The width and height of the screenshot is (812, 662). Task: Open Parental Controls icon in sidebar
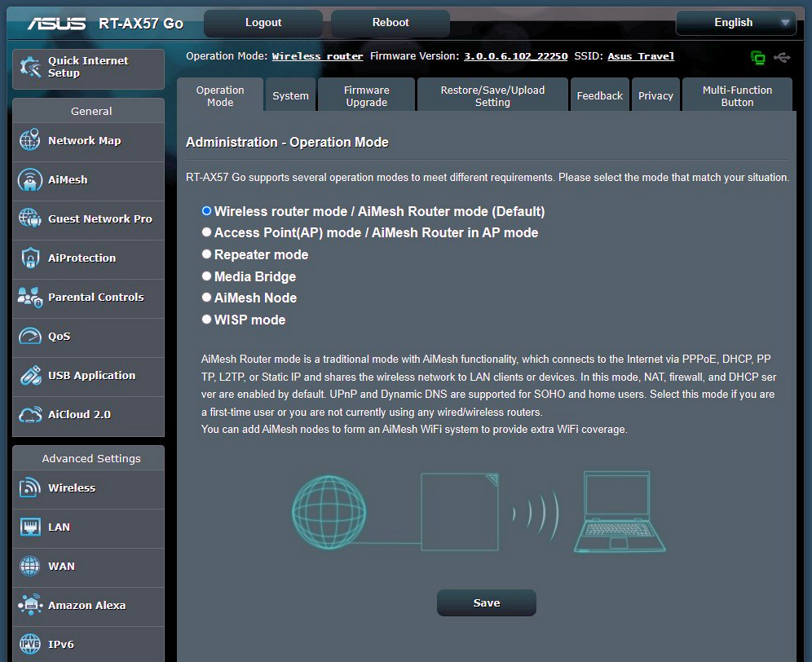pyautogui.click(x=29, y=298)
